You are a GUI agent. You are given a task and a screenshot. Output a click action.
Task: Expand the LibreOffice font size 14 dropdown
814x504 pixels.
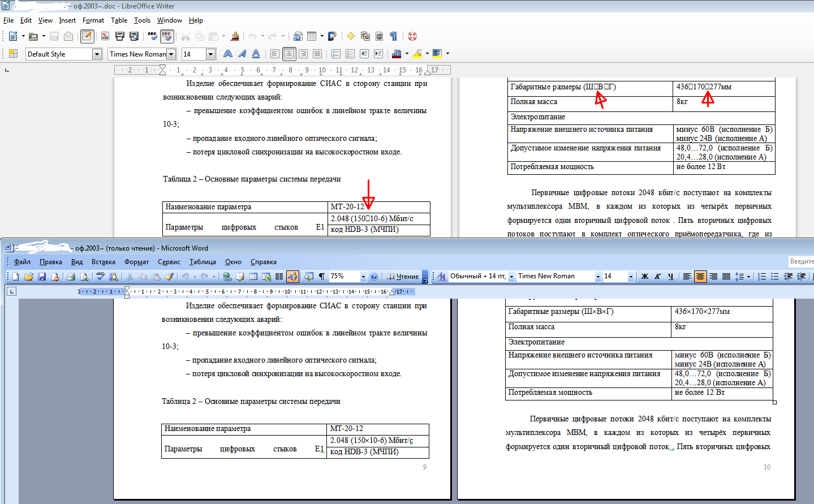coord(211,54)
